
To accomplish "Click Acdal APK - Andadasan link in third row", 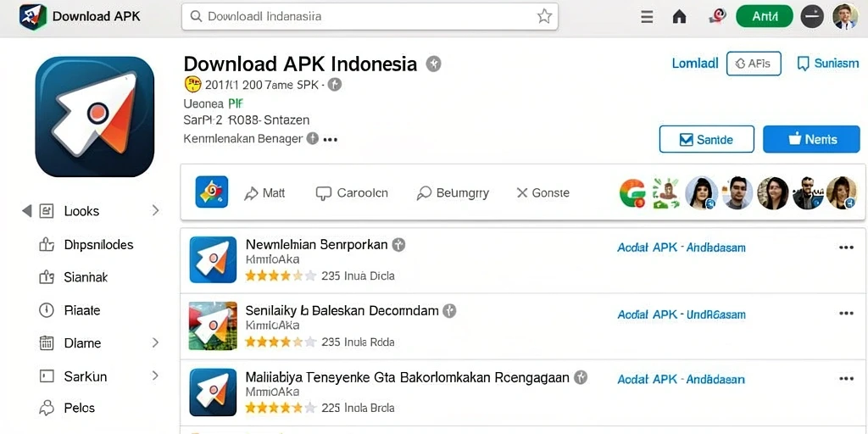I will (681, 379).
